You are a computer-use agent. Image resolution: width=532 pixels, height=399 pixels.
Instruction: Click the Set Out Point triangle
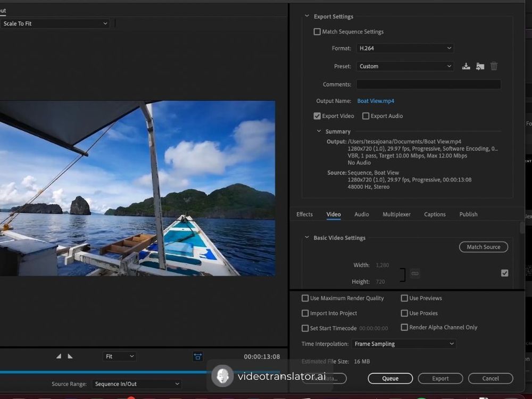(70, 356)
